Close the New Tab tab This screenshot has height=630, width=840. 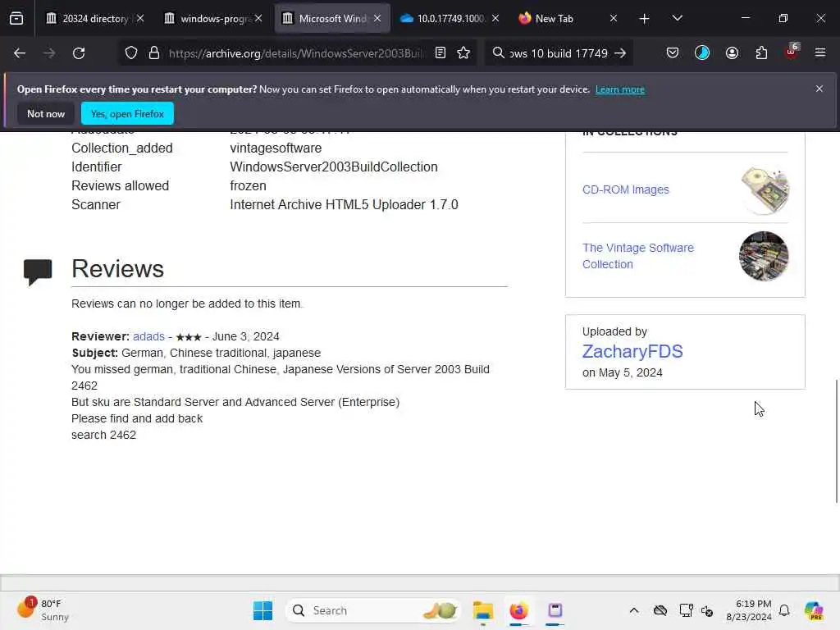[614, 19]
